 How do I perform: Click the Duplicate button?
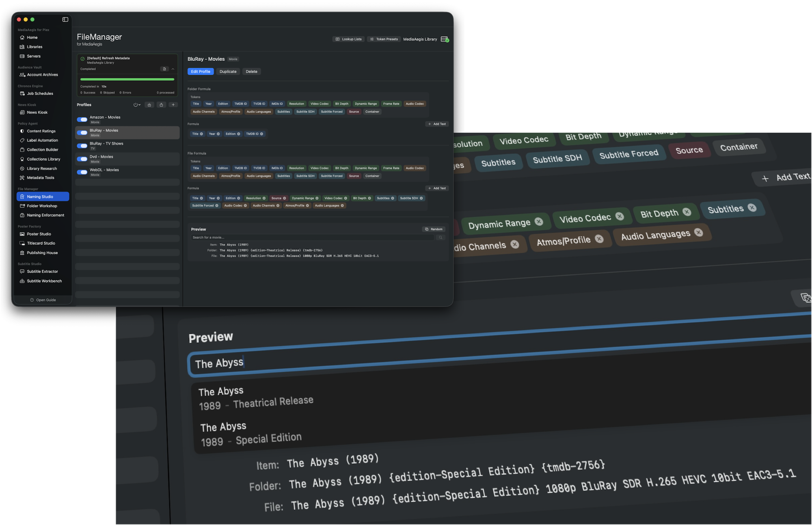228,71
